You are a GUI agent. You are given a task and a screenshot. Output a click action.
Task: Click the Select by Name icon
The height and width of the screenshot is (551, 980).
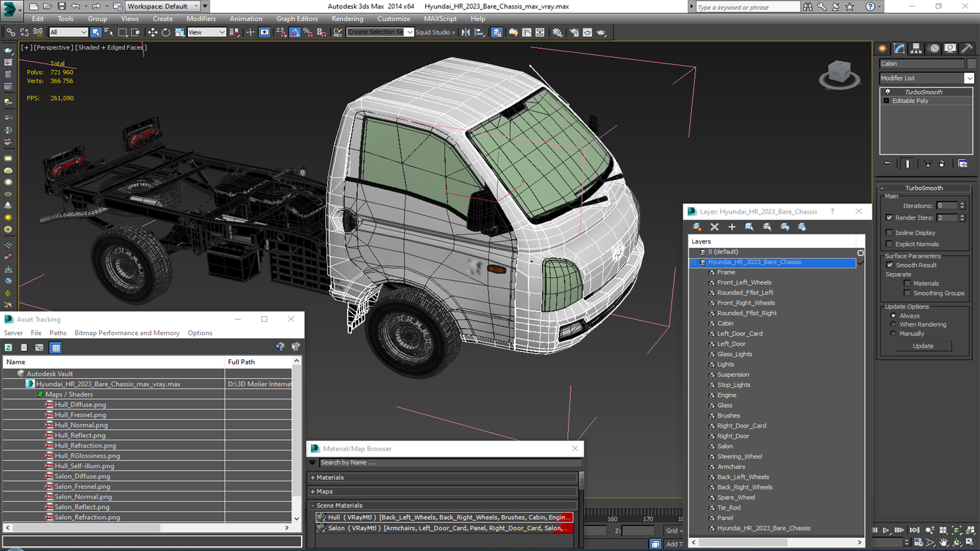pyautogui.click(x=109, y=32)
